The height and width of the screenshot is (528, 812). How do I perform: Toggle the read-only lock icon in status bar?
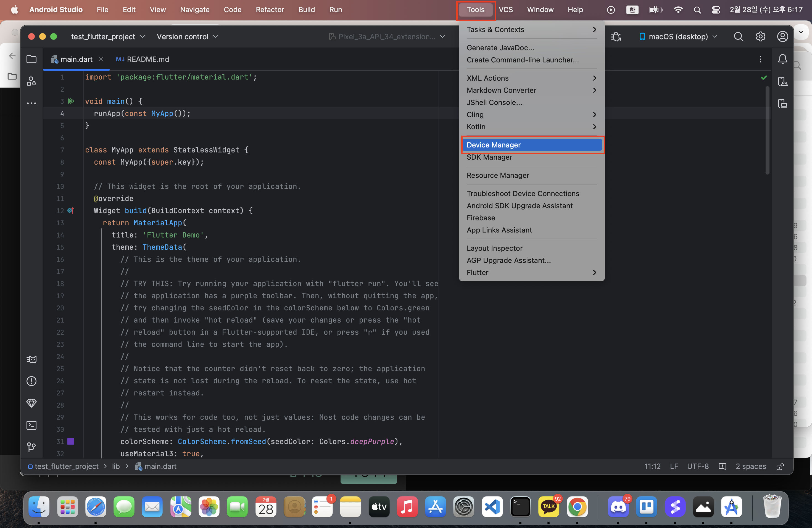pos(780,467)
